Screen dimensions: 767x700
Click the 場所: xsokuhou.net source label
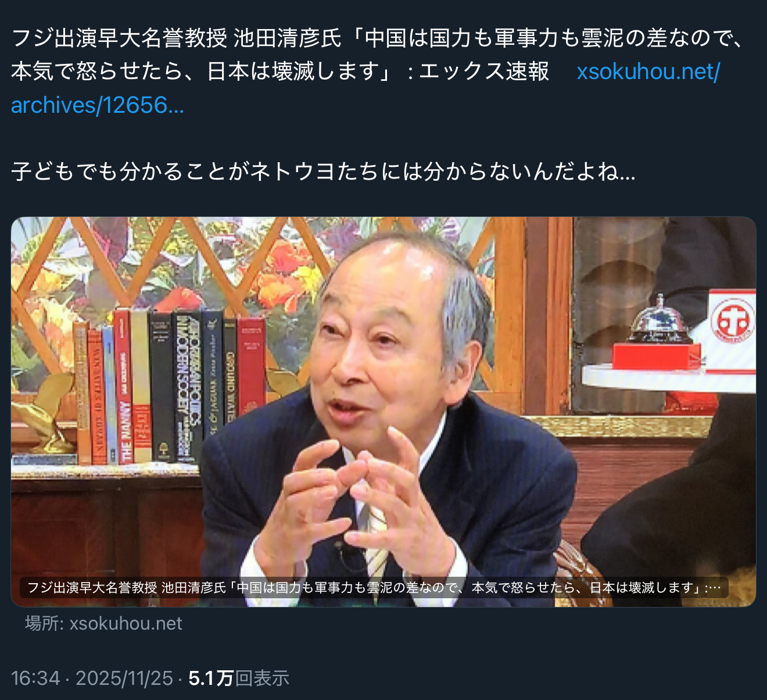(103, 623)
